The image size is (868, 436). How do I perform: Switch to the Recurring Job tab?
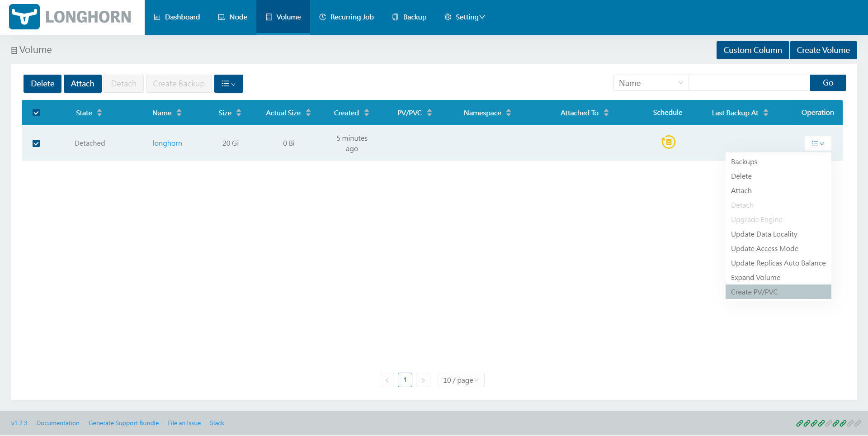click(x=347, y=17)
